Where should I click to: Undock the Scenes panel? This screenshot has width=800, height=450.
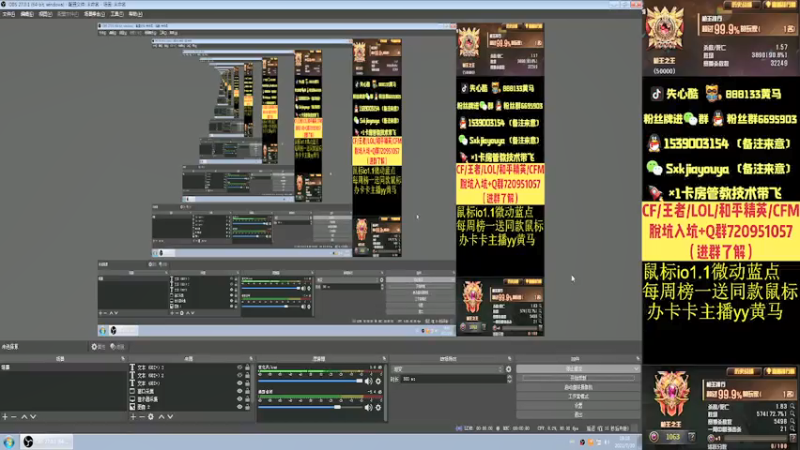(x=123, y=359)
